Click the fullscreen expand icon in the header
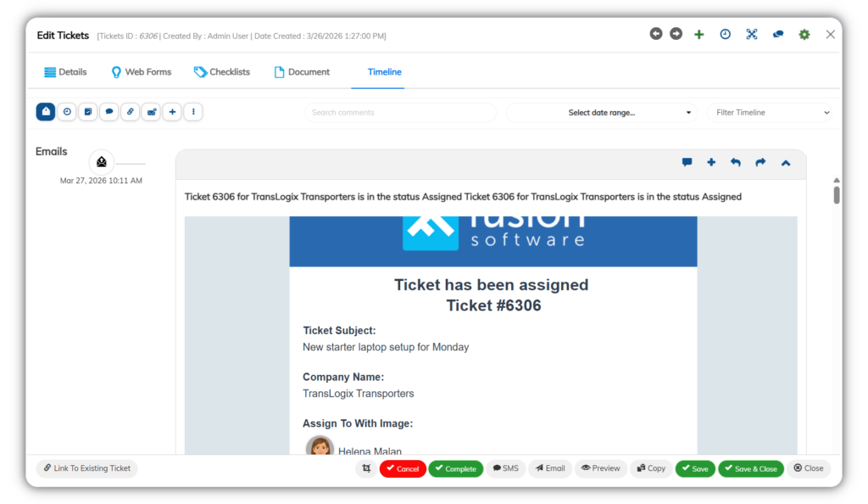Image resolution: width=868 pixels, height=504 pixels. click(x=751, y=34)
